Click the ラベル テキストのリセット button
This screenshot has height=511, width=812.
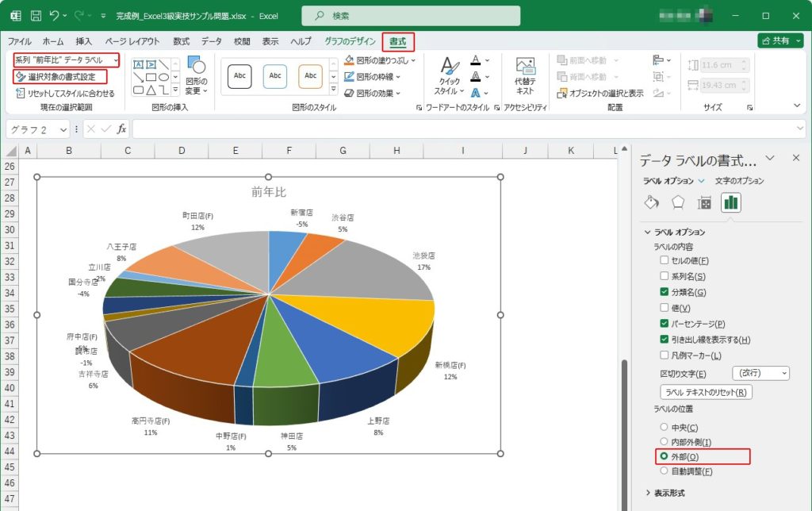pos(706,392)
